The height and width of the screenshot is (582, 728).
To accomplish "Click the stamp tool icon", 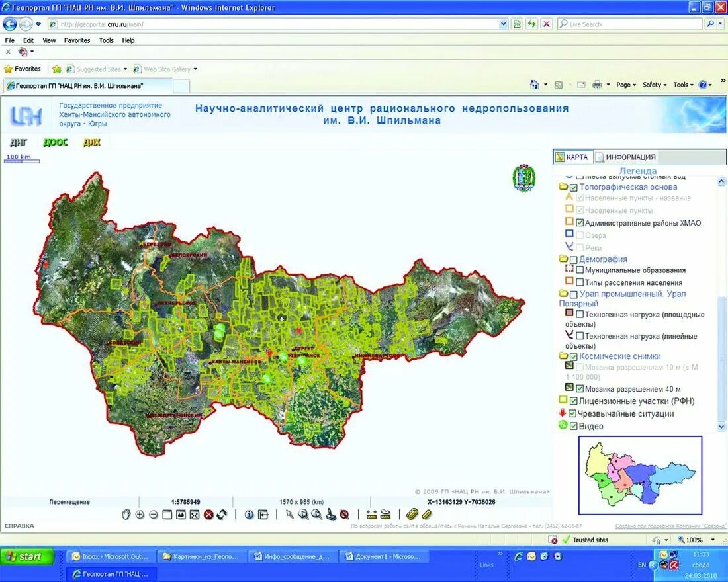I will click(x=330, y=515).
